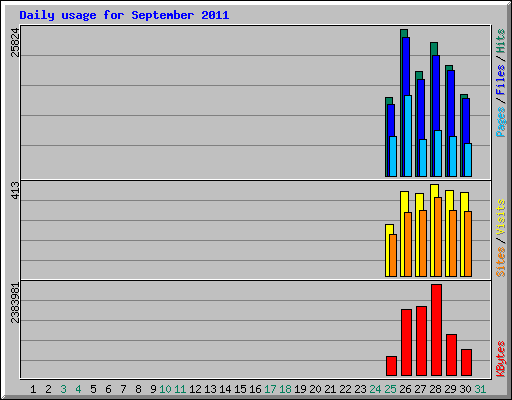The width and height of the screenshot is (512, 400).
Task: Click day 30 on the x-axis
Action: tap(465, 389)
